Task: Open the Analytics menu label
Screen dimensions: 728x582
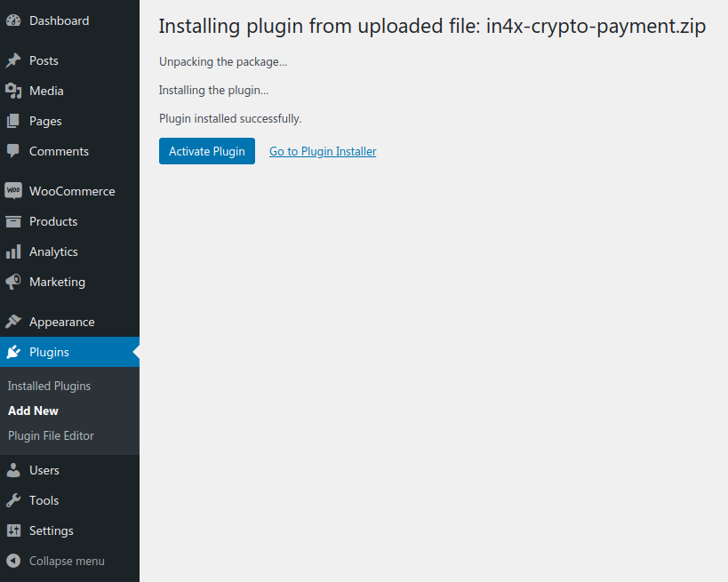Action: (x=53, y=252)
